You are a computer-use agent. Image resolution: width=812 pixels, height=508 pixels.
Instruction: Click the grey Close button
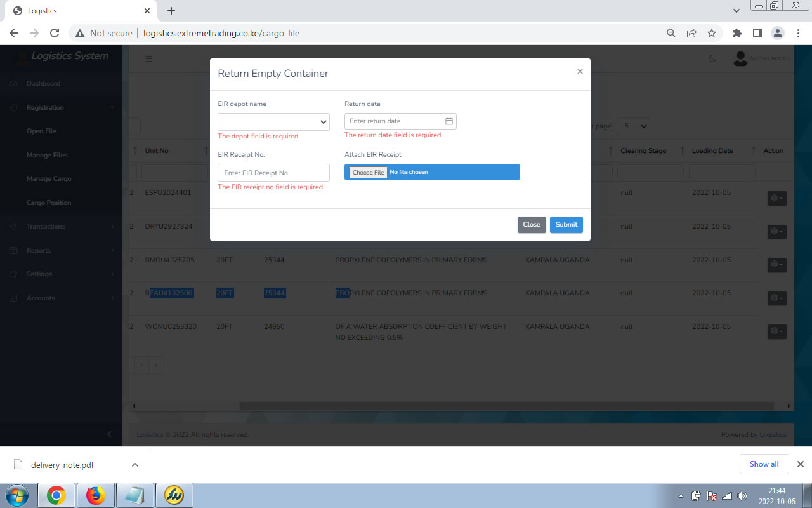point(532,225)
